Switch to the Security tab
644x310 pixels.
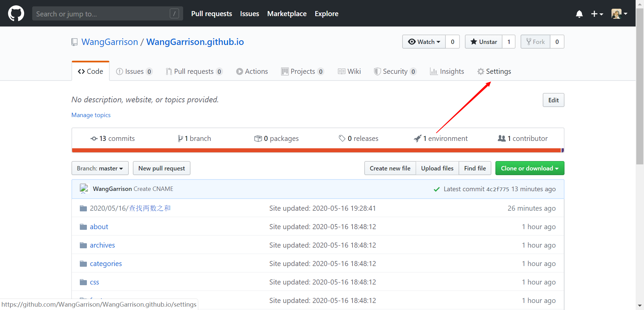point(395,71)
